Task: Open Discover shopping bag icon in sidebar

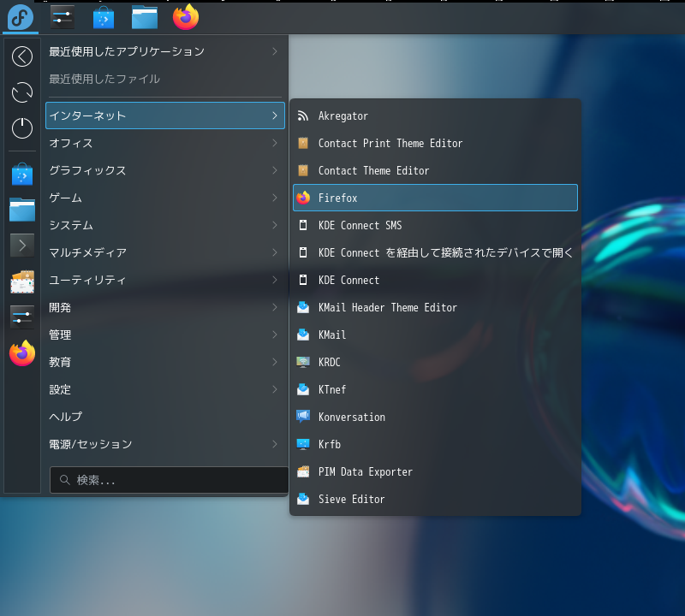Action: 22,175
